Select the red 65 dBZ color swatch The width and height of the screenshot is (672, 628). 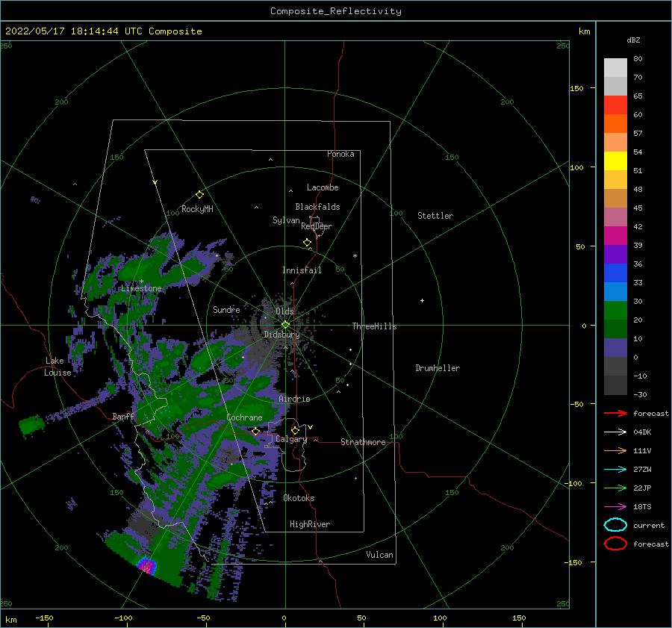615,105
